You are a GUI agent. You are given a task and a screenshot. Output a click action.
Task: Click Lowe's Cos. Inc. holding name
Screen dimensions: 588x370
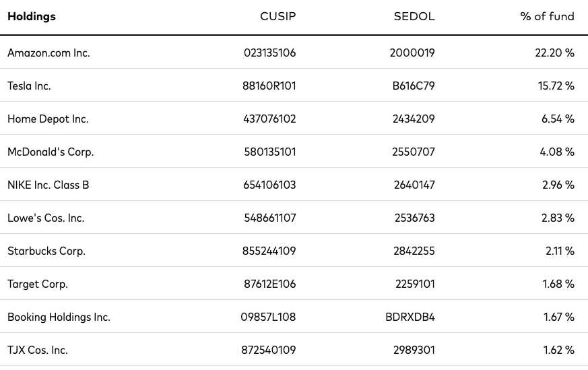click(x=46, y=218)
